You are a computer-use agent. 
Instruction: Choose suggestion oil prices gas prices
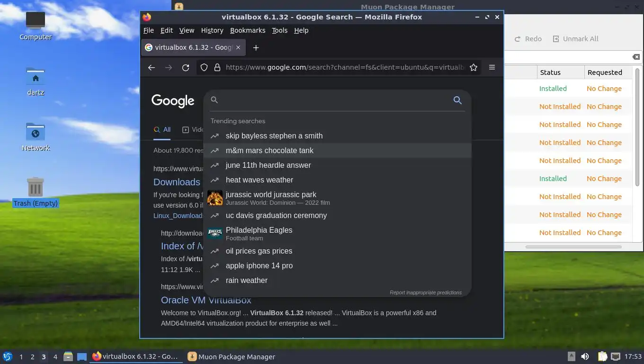click(x=337, y=251)
